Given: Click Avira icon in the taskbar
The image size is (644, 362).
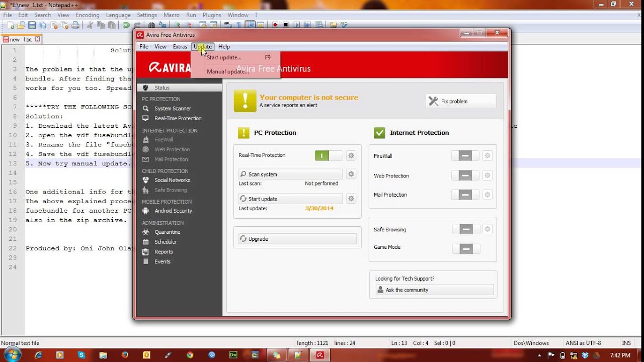Looking at the screenshot, I should 319,355.
